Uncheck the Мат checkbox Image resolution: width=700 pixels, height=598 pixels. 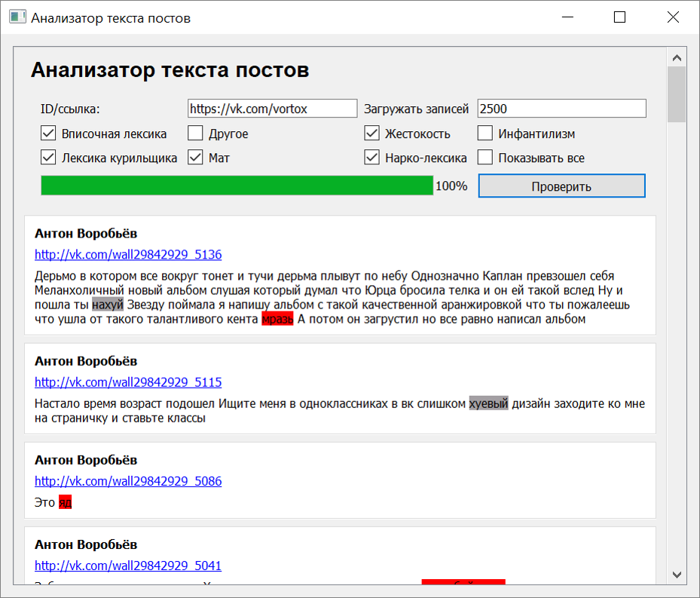pyautogui.click(x=195, y=158)
